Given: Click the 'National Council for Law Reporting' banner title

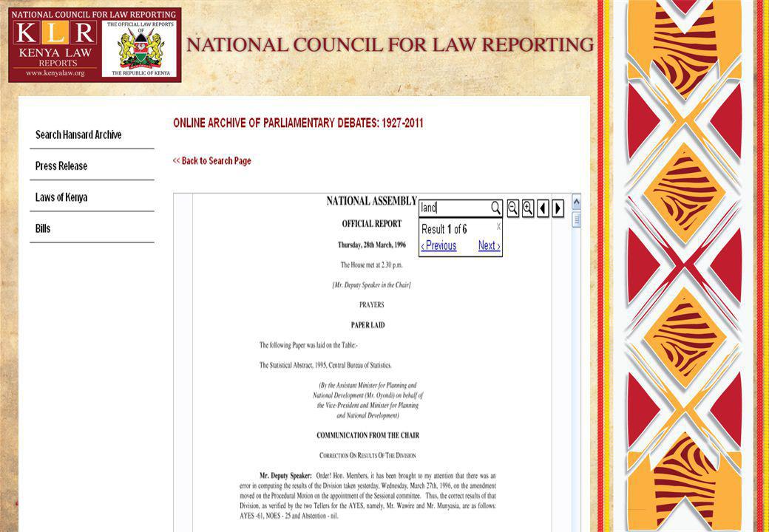Looking at the screenshot, I should tap(390, 44).
